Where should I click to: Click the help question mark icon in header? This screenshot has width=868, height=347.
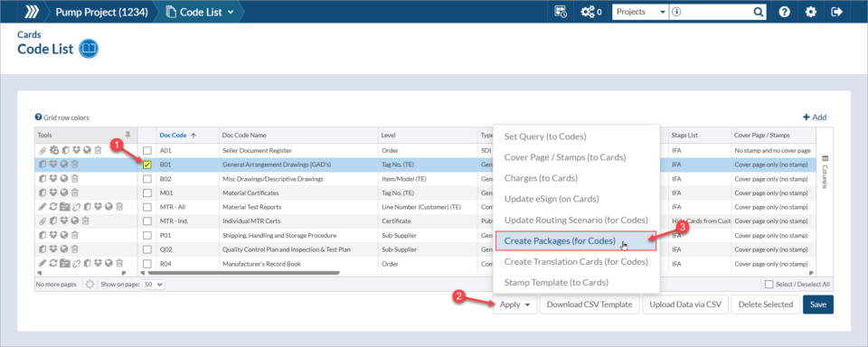click(x=785, y=12)
